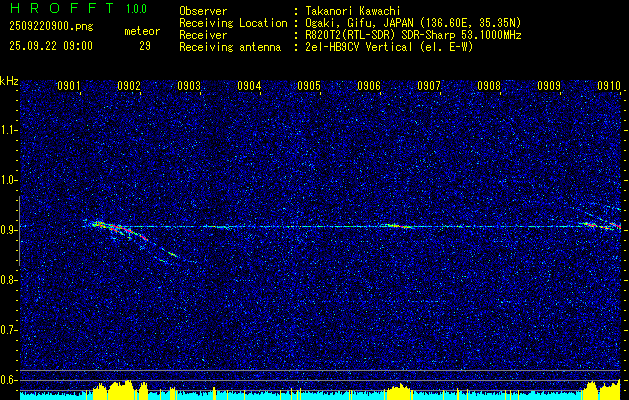Click the 0910 time marker
629x400 pixels.
click(x=609, y=86)
